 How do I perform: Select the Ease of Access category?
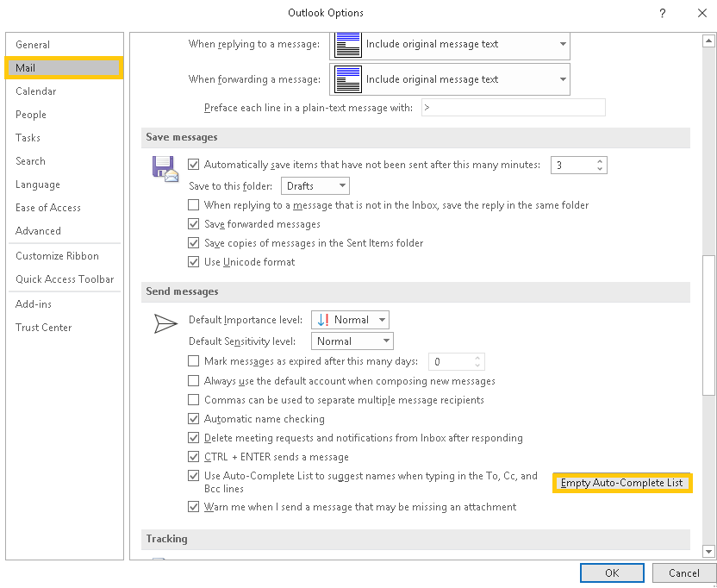point(65,208)
